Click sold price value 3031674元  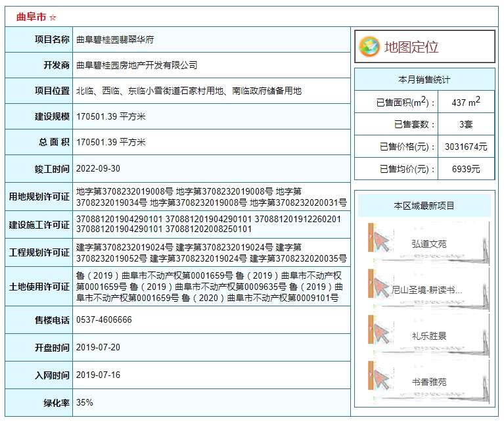click(x=466, y=147)
